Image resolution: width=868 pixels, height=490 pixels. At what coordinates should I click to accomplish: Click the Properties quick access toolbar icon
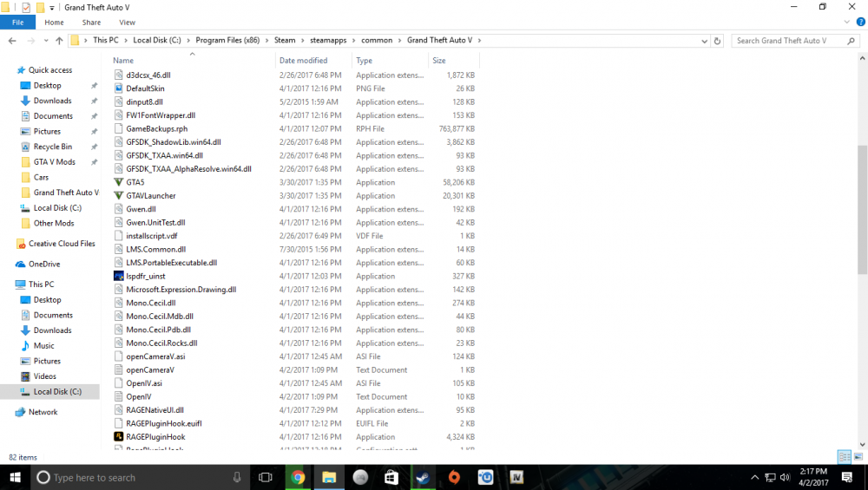[26, 8]
